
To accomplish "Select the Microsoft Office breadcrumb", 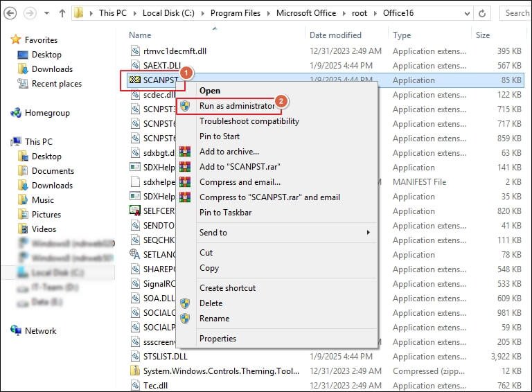I will pyautogui.click(x=306, y=13).
